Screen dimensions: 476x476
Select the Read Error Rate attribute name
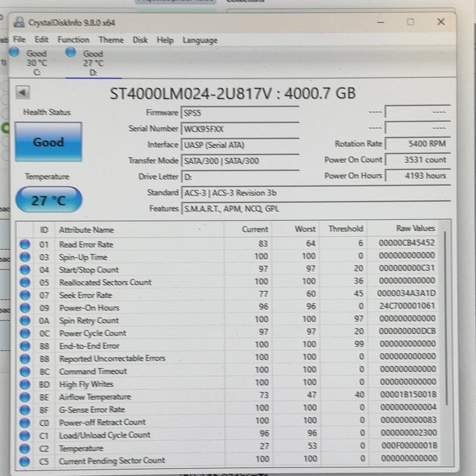86,244
